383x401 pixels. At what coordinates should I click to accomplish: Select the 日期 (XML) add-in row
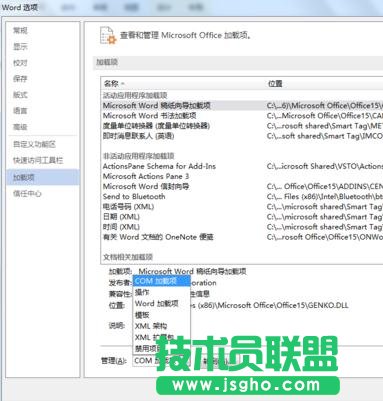click(x=242, y=217)
